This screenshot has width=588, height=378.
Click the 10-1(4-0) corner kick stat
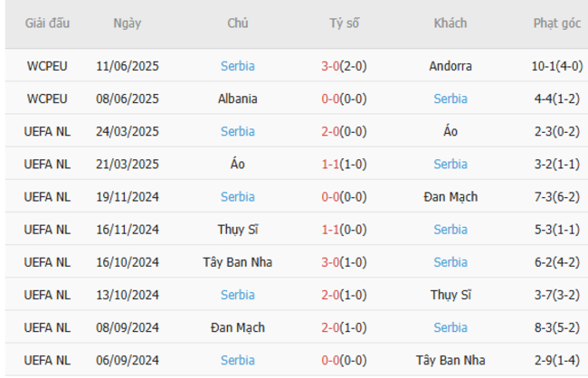coord(556,66)
